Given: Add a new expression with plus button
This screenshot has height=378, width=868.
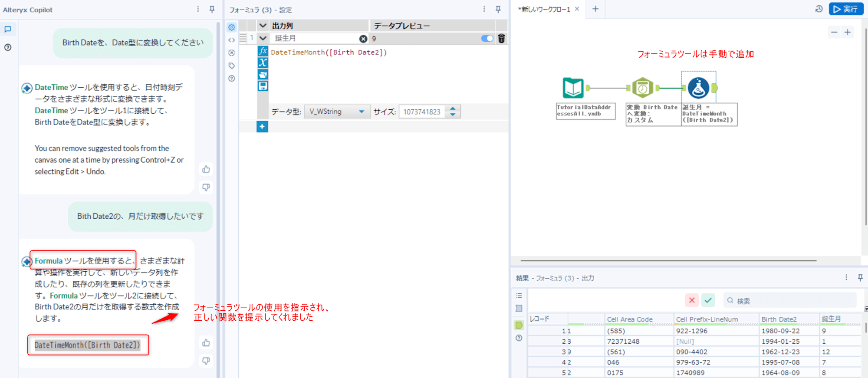Looking at the screenshot, I should click(263, 127).
